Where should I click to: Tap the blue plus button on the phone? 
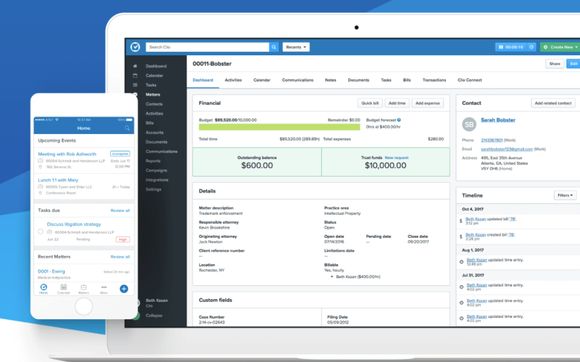click(124, 289)
